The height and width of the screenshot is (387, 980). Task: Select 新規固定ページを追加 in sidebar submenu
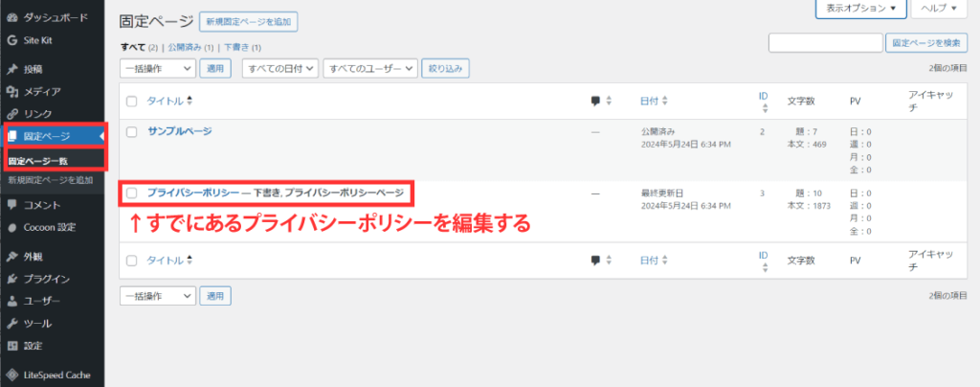(x=51, y=181)
